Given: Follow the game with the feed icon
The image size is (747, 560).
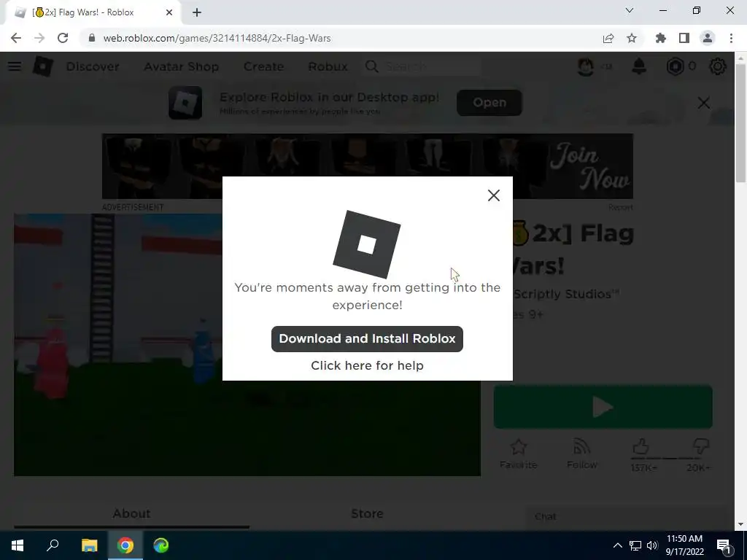Looking at the screenshot, I should coord(581,447).
